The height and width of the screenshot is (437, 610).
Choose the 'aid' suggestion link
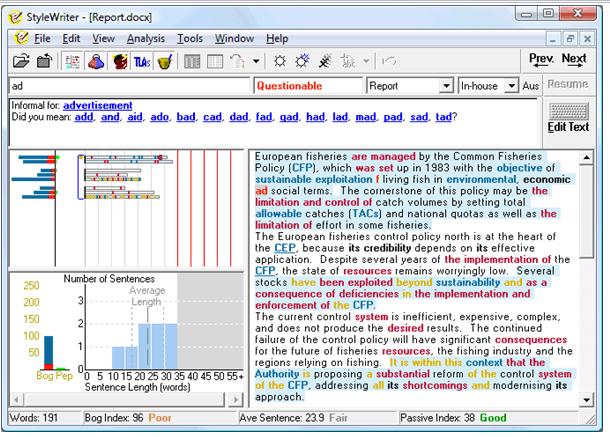point(135,117)
